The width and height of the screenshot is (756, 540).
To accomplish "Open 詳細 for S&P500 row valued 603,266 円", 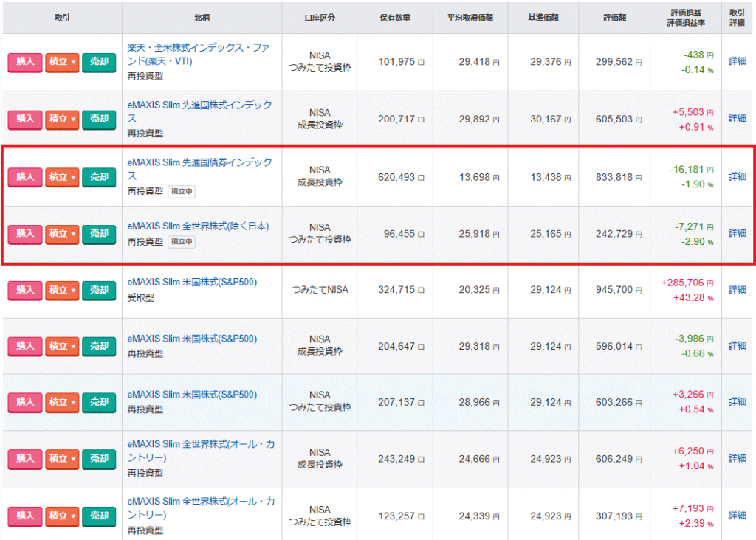I will coord(737,401).
